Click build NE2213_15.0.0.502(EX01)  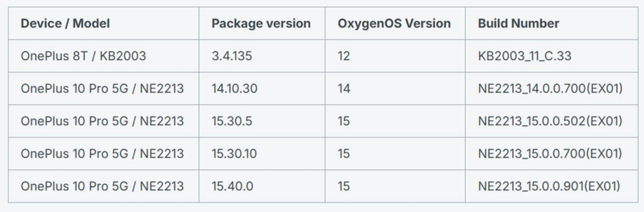click(x=550, y=121)
